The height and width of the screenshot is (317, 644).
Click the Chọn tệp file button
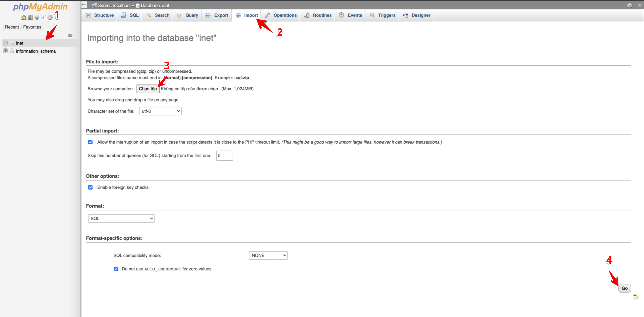(148, 89)
